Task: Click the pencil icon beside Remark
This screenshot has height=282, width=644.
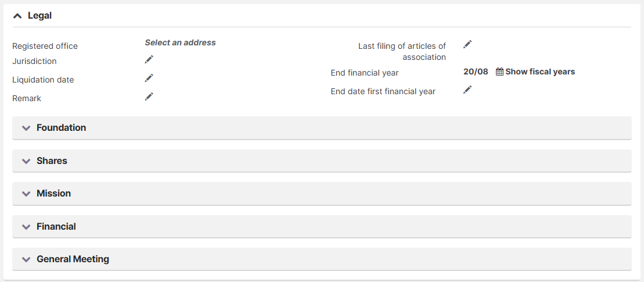Action: [x=149, y=97]
